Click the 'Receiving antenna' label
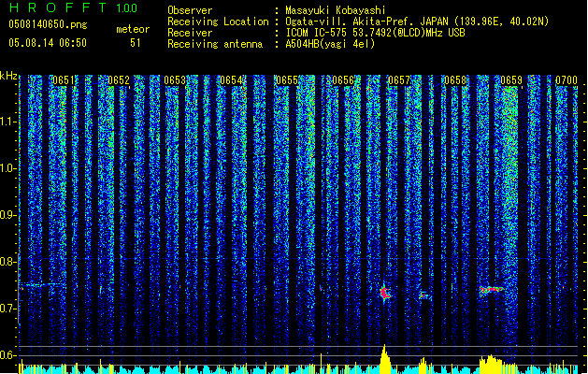This screenshot has width=588, height=374. [215, 44]
